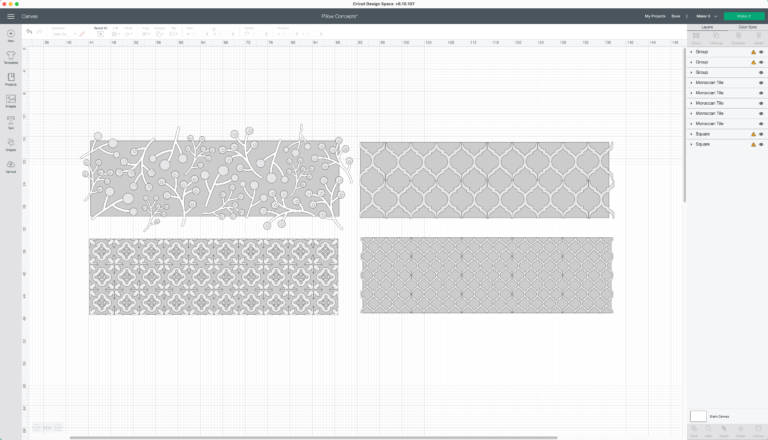Switch to the Layers tab
The image size is (768, 440).
point(707,27)
